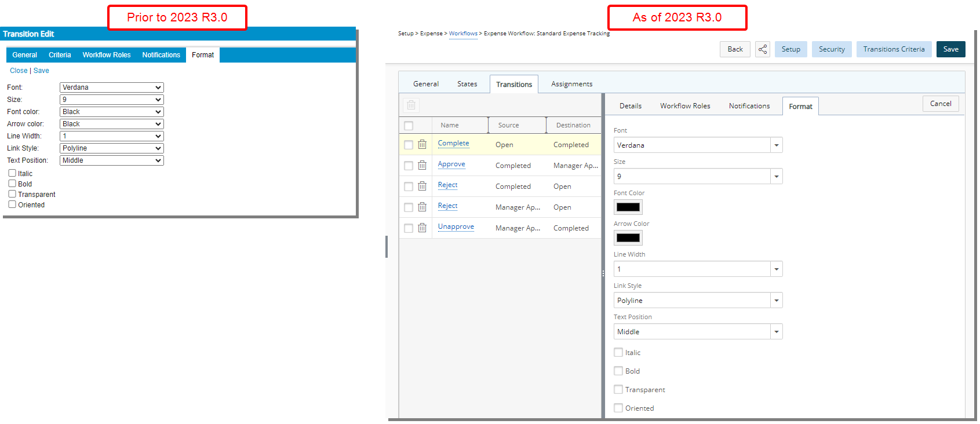Open Notifications tab in old Transition Edit
This screenshot has height=424, width=980.
pyautogui.click(x=161, y=55)
